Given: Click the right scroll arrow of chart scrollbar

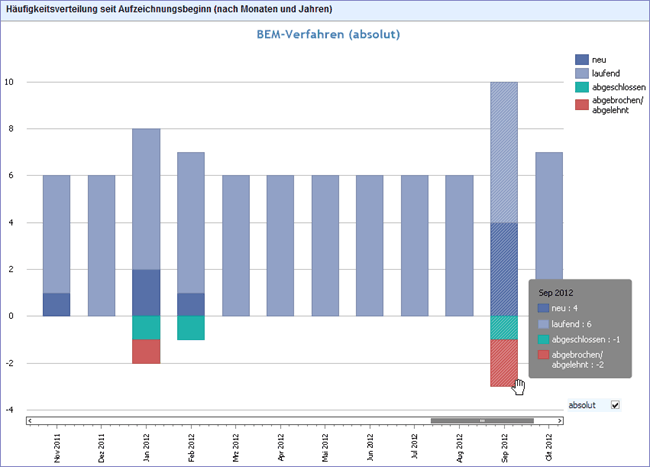Looking at the screenshot, I should pyautogui.click(x=560, y=421).
